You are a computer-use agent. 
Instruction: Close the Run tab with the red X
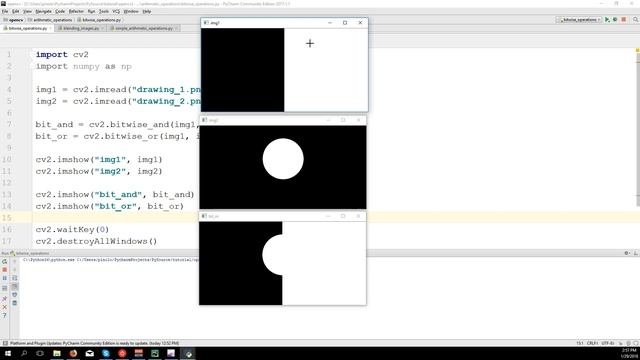pos(4,307)
